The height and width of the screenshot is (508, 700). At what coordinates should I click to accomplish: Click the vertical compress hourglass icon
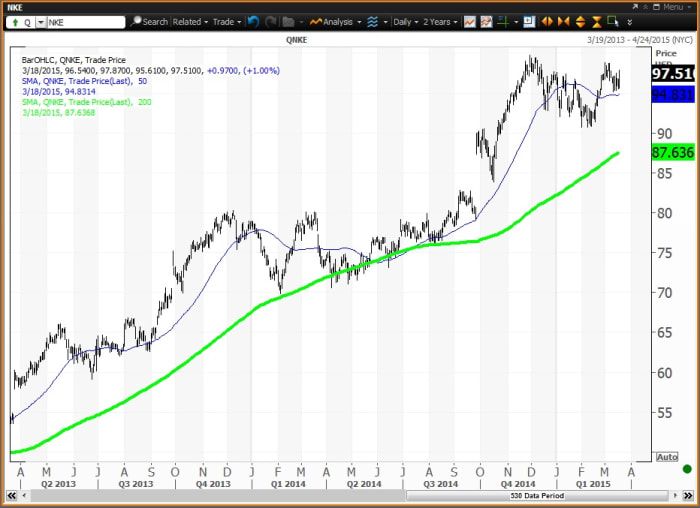point(596,22)
